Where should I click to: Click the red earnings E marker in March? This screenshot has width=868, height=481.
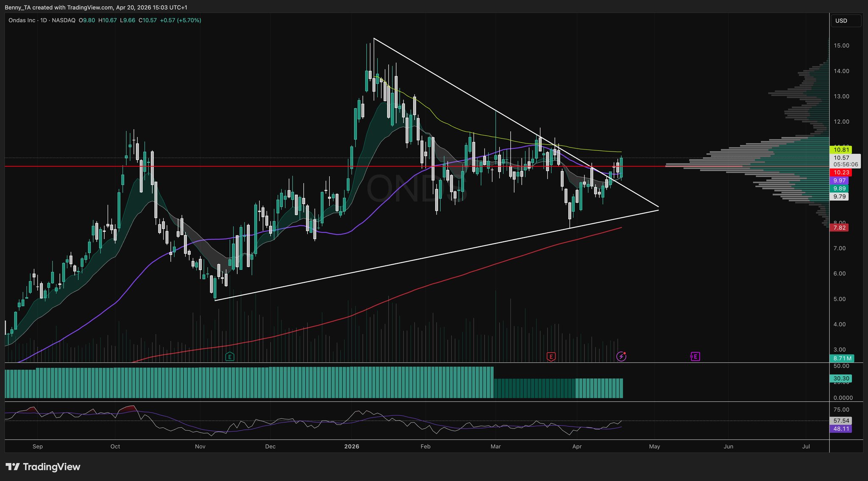[551, 357]
